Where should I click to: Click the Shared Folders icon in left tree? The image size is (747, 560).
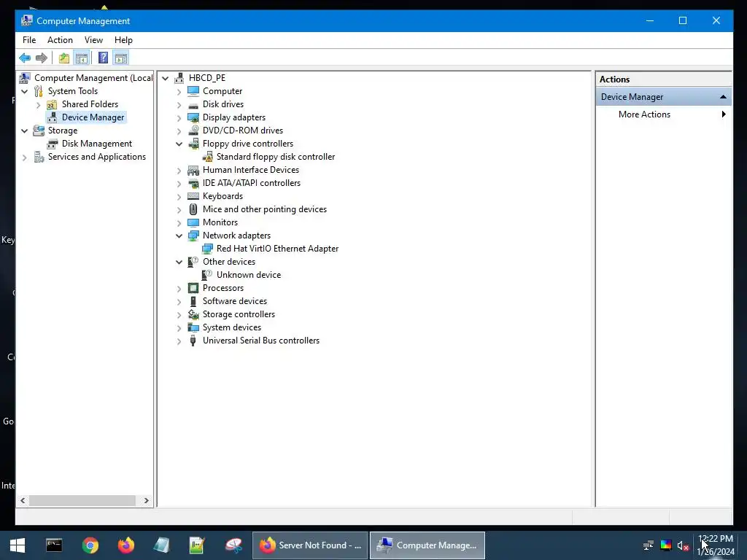click(x=52, y=104)
